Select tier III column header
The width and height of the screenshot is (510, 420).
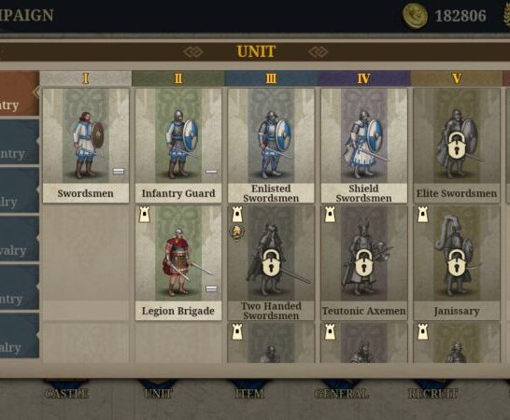point(271,78)
